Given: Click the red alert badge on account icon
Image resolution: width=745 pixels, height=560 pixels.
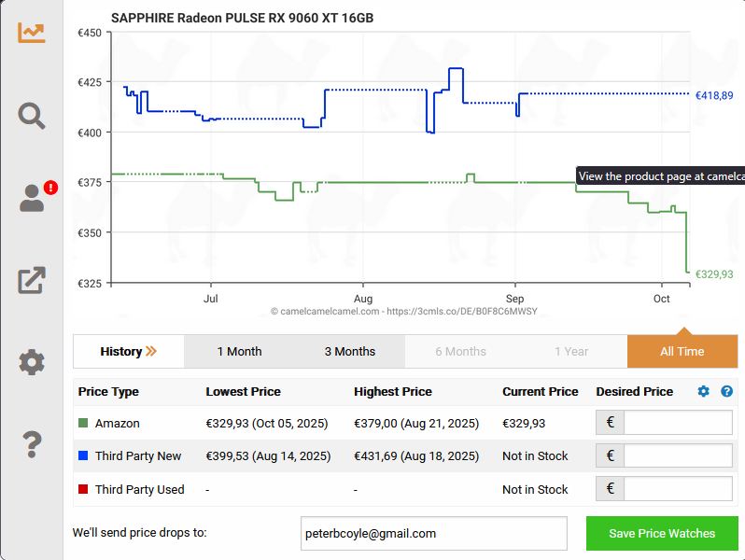Looking at the screenshot, I should click(50, 188).
